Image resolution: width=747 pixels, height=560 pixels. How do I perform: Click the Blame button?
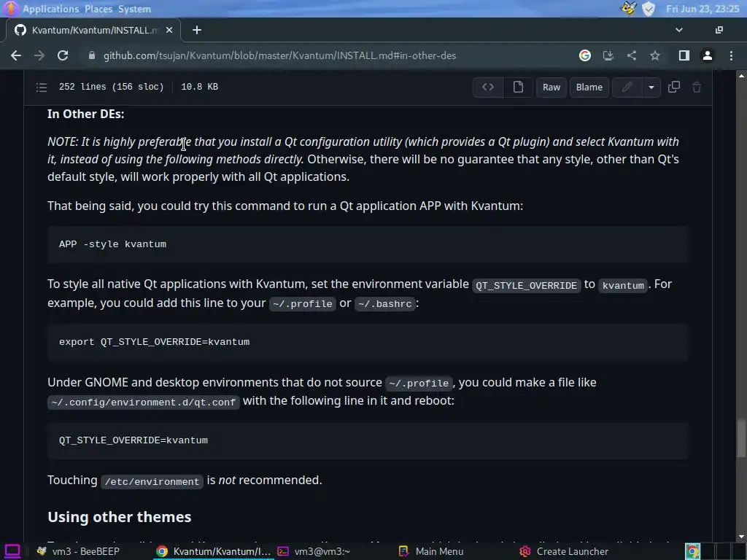pos(589,87)
